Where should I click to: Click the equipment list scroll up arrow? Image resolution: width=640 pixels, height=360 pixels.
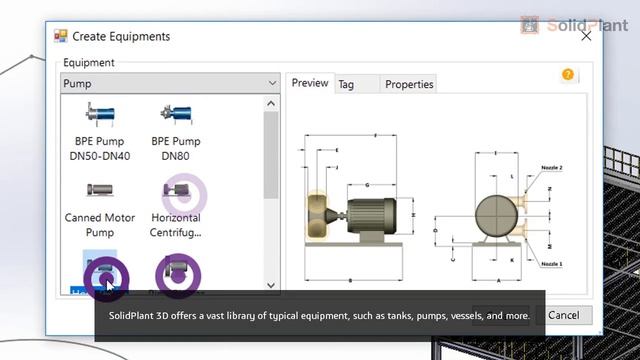point(271,104)
